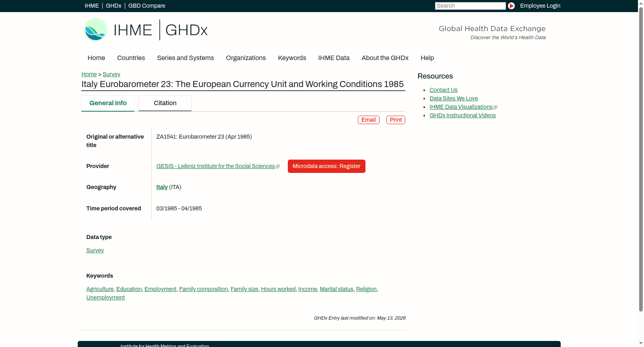Click 'ZA1541: Eurobarometer 23 (Apr 1985)' text
Screen dimensions: 644x347
[x=204, y=137]
